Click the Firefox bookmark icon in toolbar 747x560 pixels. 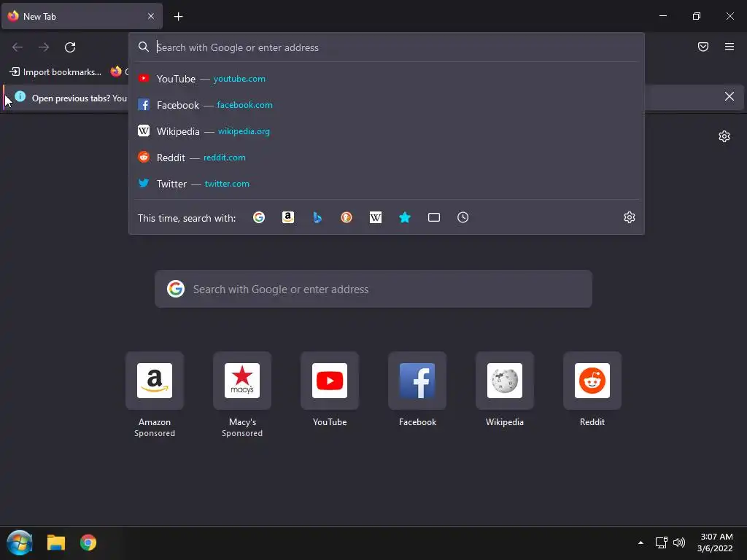(x=116, y=72)
